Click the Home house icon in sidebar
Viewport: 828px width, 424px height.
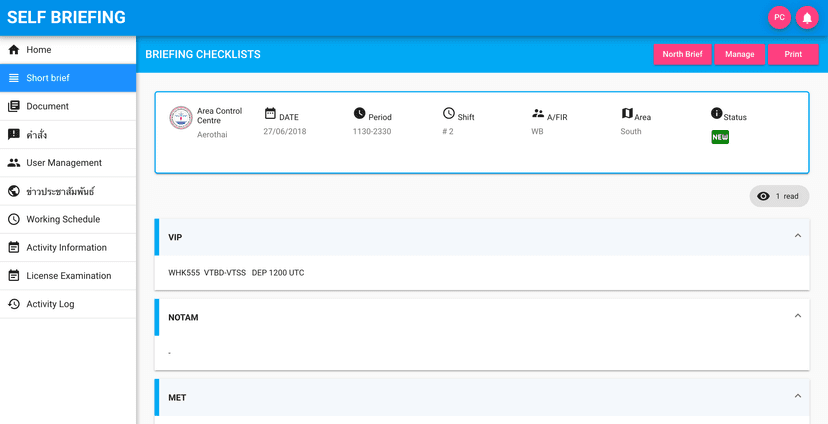[14, 50]
